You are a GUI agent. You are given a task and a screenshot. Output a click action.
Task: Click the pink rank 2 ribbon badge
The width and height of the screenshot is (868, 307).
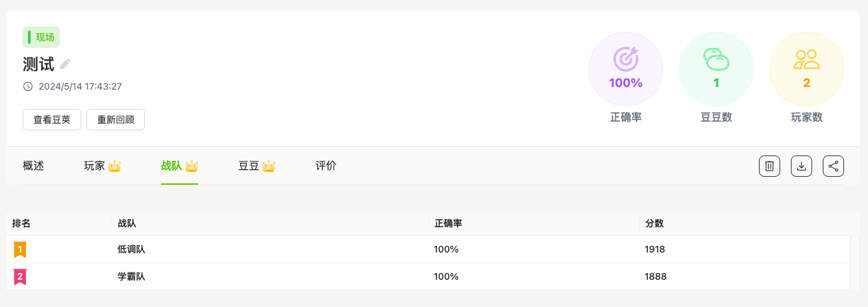point(20,276)
